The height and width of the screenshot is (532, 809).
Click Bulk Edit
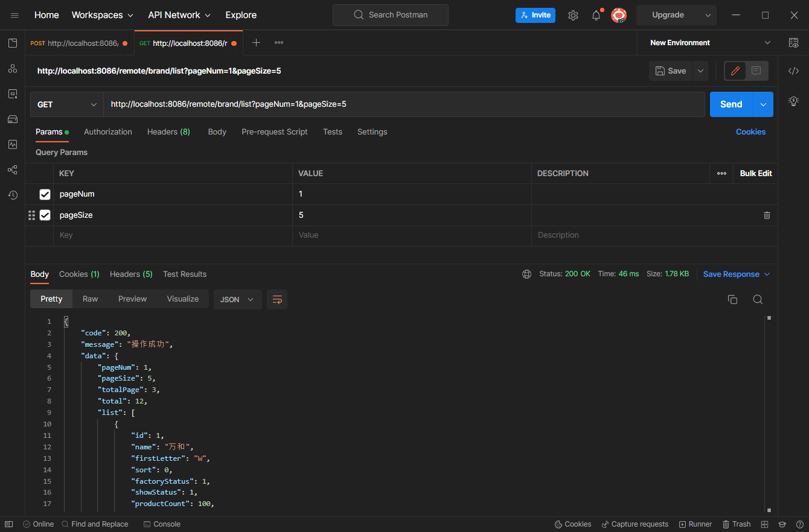click(x=756, y=173)
